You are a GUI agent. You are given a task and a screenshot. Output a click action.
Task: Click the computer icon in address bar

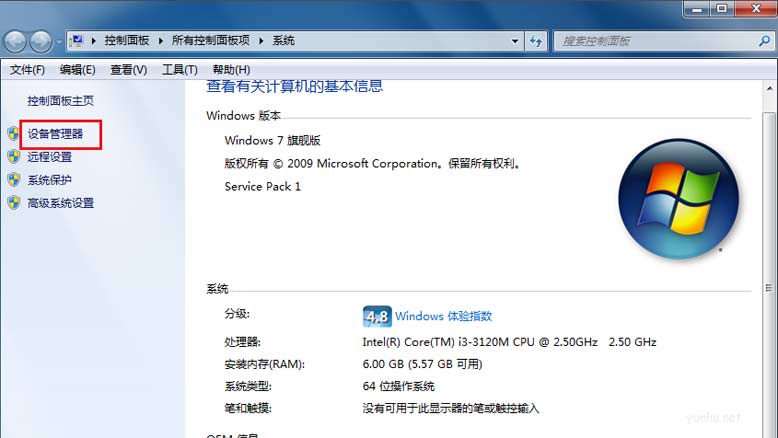tap(76, 41)
